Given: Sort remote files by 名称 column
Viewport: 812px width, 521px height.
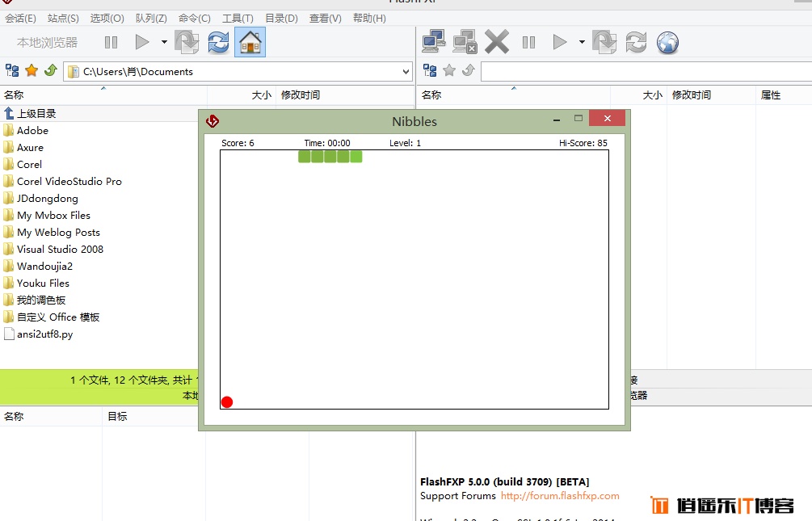Looking at the screenshot, I should tap(514, 95).
